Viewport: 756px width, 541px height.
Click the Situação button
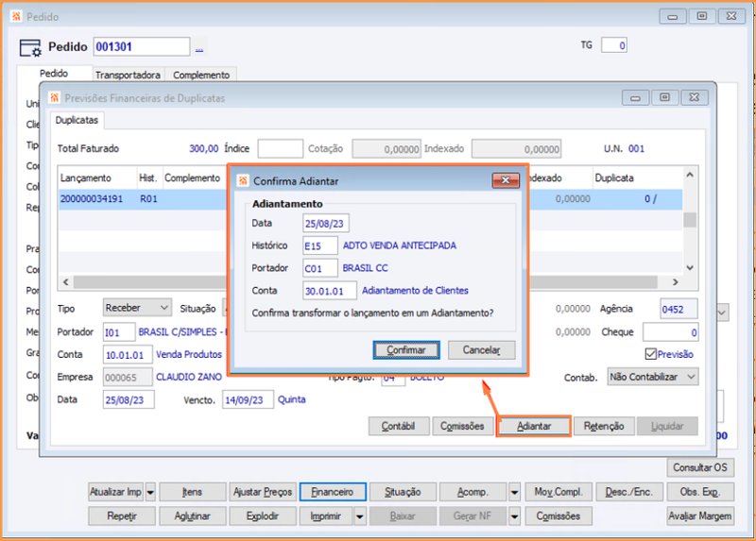click(x=403, y=492)
